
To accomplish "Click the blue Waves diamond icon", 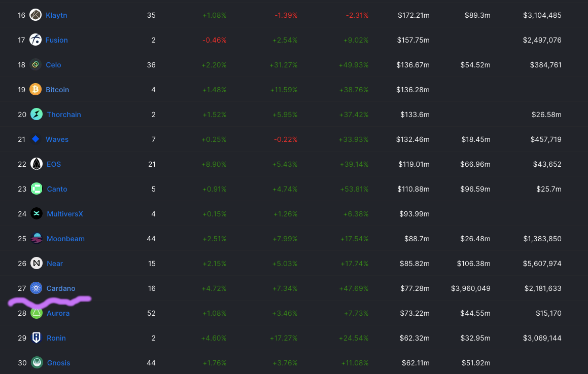I will click(36, 139).
